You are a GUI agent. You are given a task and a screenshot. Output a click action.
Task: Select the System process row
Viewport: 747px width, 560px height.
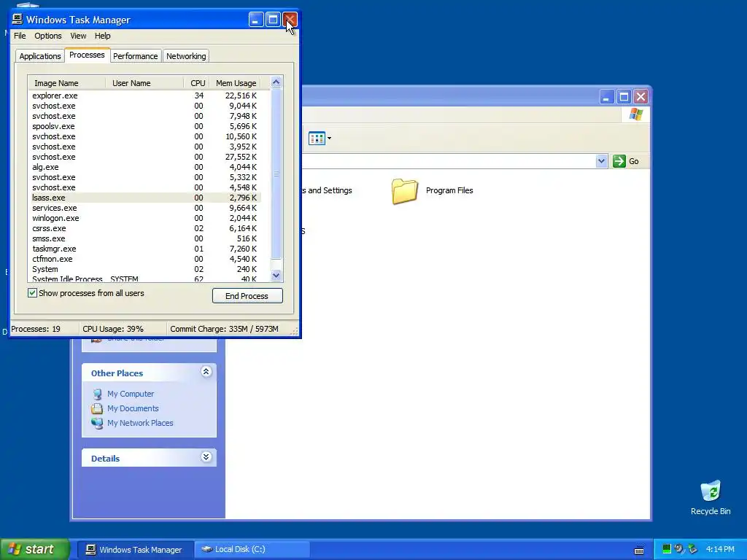145,270
